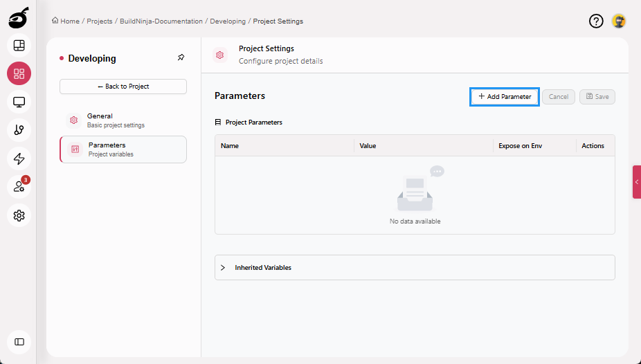Click Back to Project button
The image size is (641, 364).
pos(123,87)
